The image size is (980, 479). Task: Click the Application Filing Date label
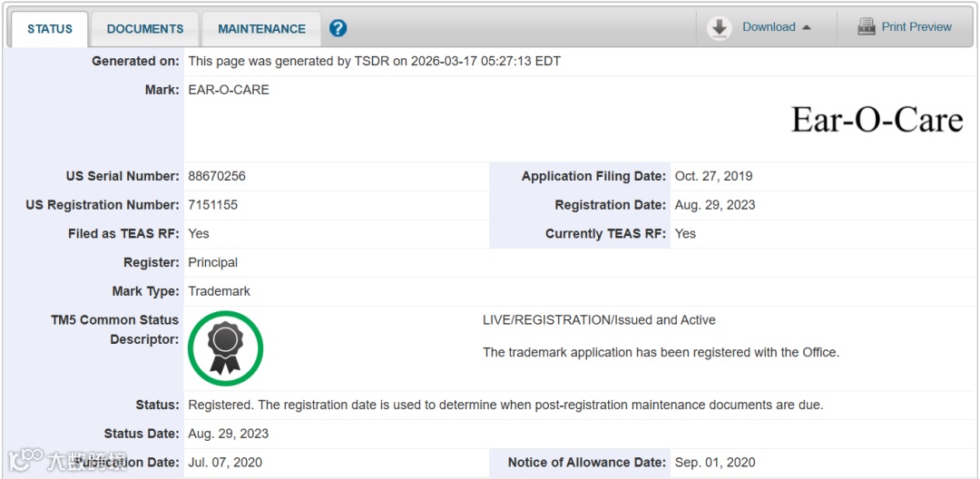pyautogui.click(x=593, y=176)
